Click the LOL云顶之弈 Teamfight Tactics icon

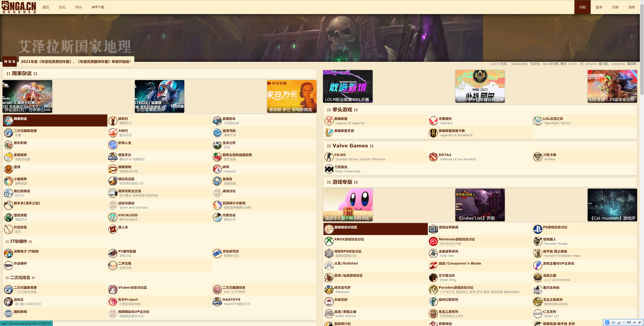pos(538,121)
